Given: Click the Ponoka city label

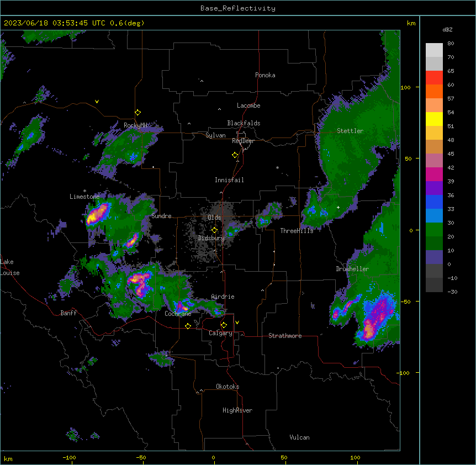Looking at the screenshot, I should point(265,75).
